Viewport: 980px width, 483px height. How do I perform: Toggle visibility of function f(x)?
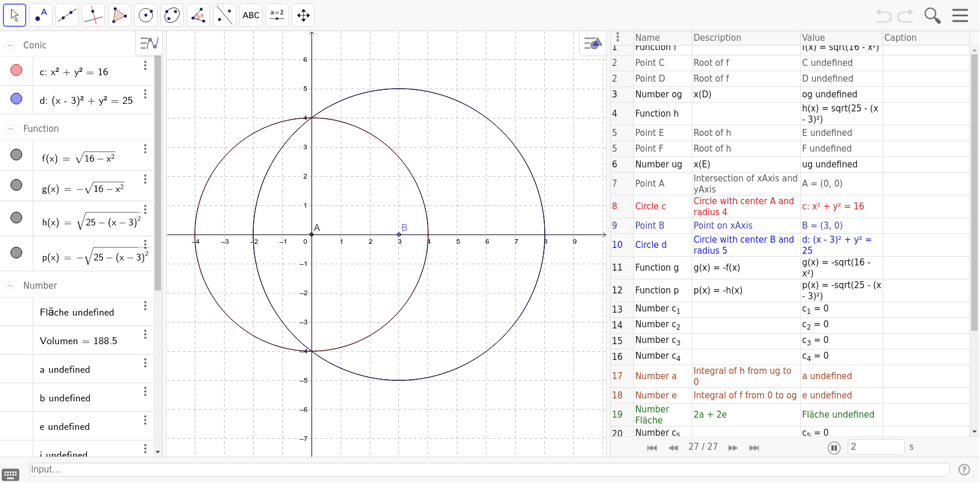(16, 155)
